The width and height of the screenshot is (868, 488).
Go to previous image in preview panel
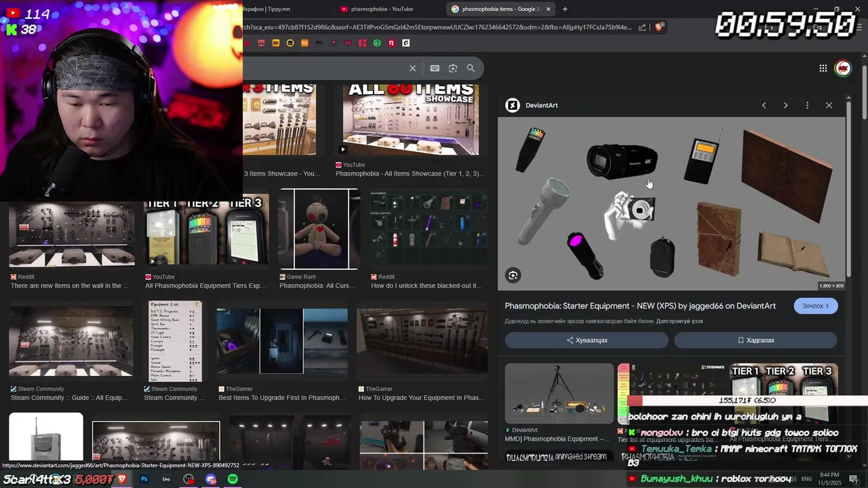[x=764, y=105]
